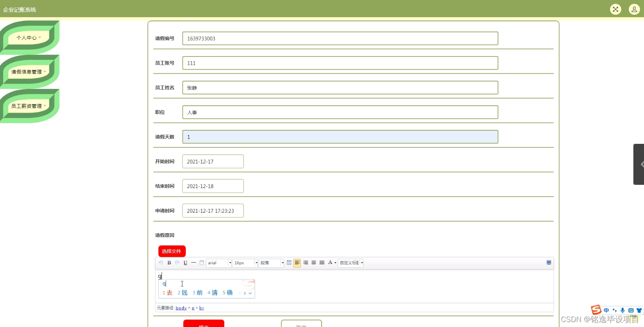Switch Sogou Chinese/English mode icon

[606, 310]
